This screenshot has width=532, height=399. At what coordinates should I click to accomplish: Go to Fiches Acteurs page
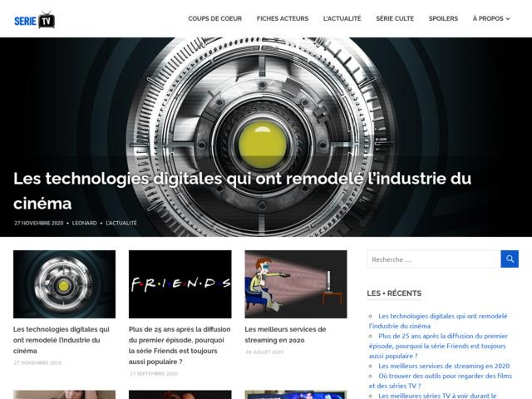(x=282, y=18)
